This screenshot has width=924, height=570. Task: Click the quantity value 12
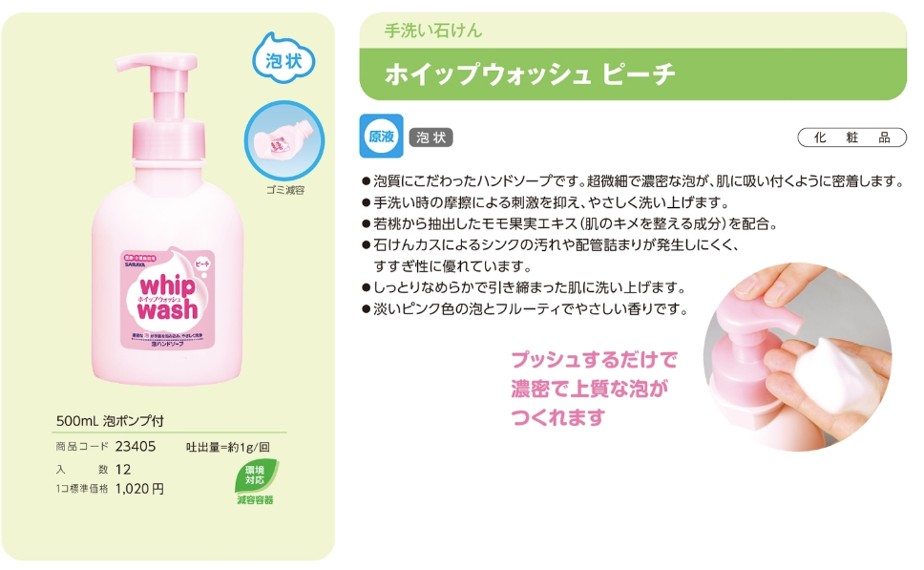[x=123, y=469]
